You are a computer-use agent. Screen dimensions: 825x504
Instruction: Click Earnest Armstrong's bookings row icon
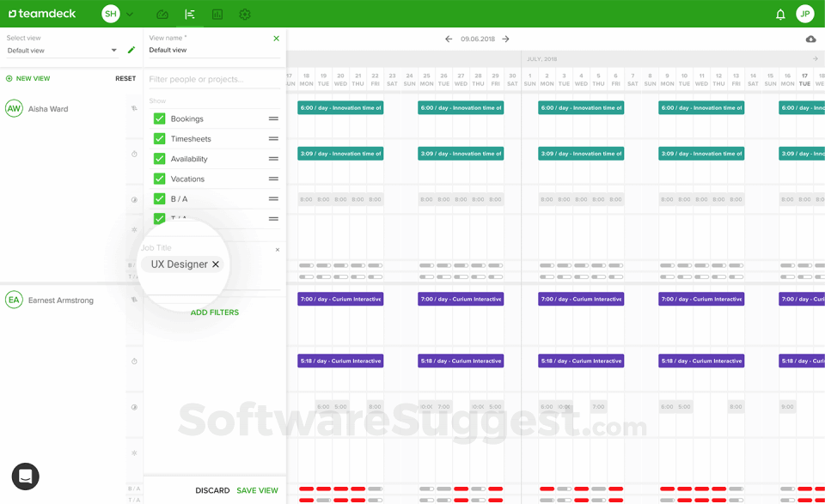tap(134, 300)
